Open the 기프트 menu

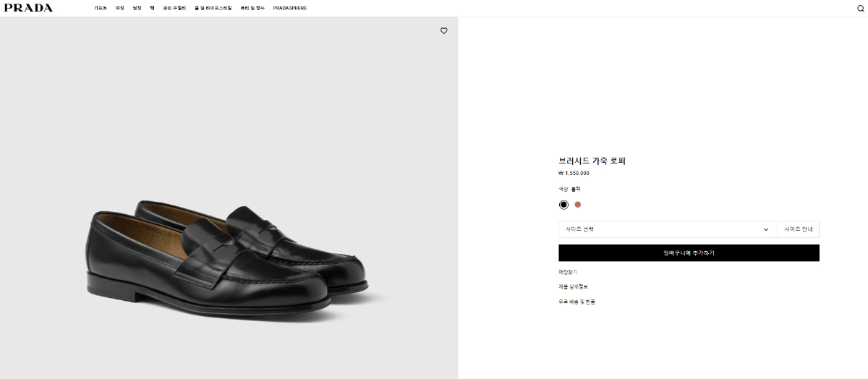click(100, 8)
